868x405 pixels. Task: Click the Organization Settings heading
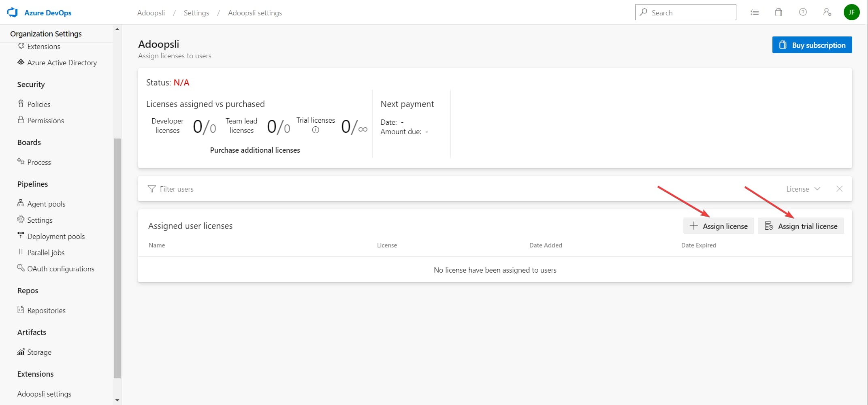[x=46, y=34]
